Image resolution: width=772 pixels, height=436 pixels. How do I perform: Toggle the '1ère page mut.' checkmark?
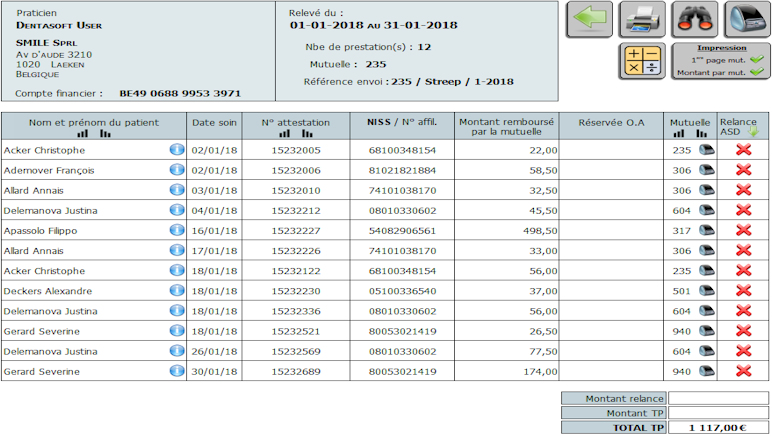[x=756, y=59]
